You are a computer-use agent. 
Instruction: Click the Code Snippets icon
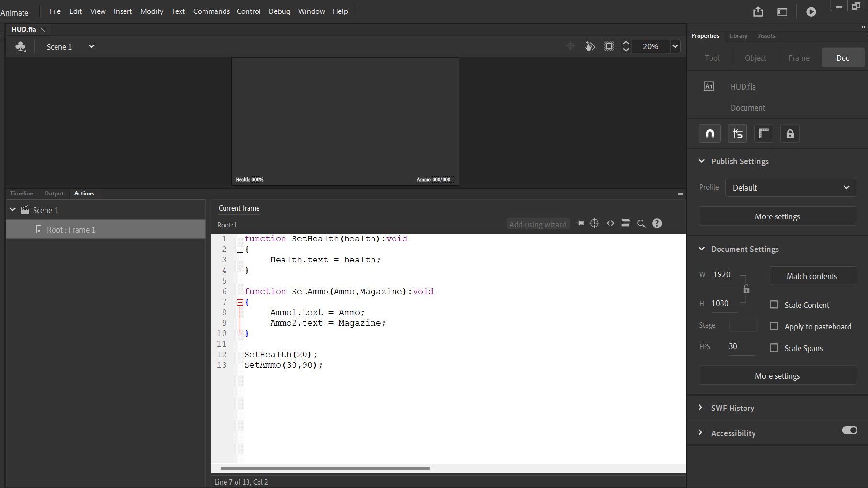coord(610,224)
